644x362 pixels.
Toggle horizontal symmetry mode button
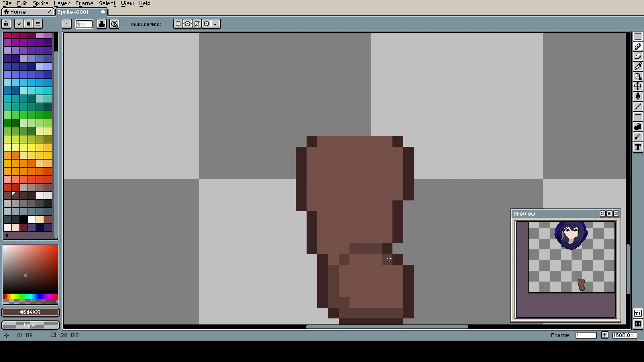178,24
